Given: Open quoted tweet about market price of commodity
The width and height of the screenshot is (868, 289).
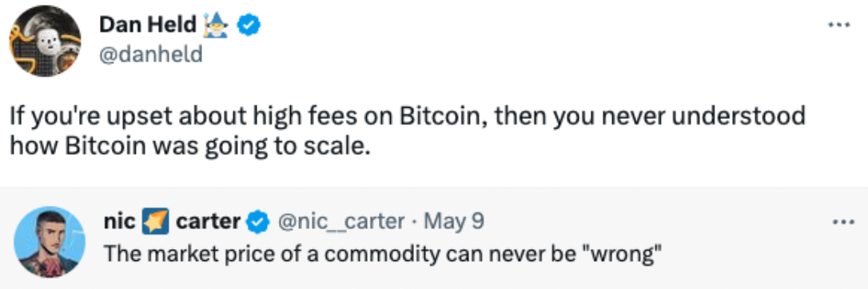Looking at the screenshot, I should pyautogui.click(x=383, y=253).
